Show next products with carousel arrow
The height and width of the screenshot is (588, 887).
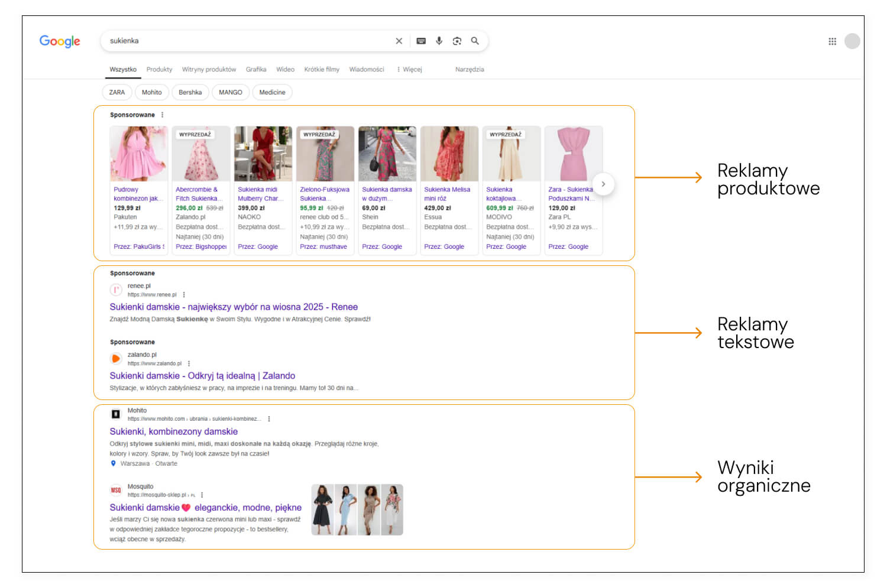[603, 184]
